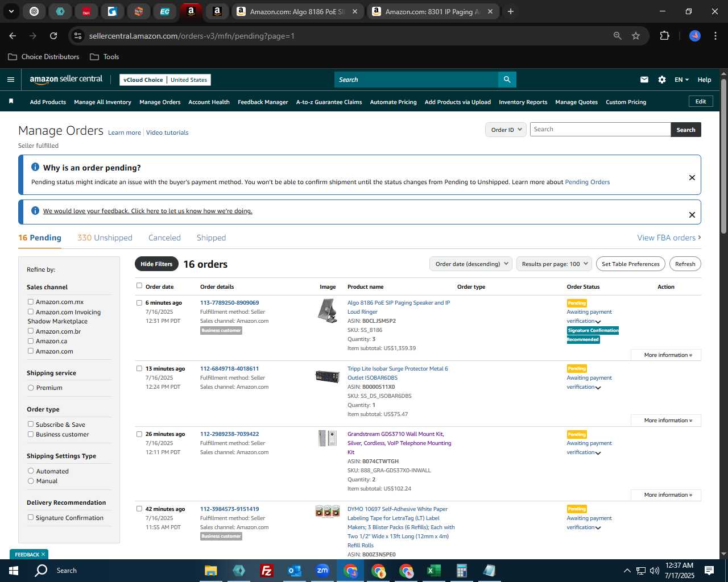Check the Amazon.ca sales channel filter
728x582 pixels.
pos(31,341)
